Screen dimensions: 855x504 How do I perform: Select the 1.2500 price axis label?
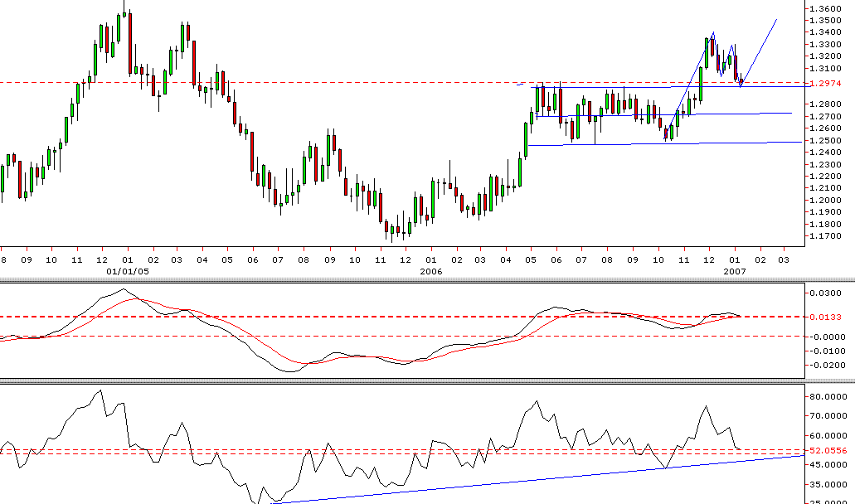tap(825, 141)
